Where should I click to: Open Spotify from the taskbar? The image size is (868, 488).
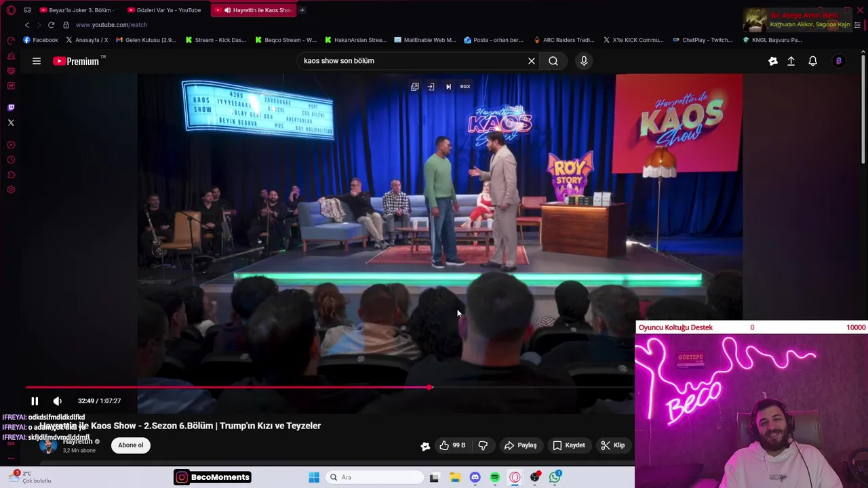(495, 477)
